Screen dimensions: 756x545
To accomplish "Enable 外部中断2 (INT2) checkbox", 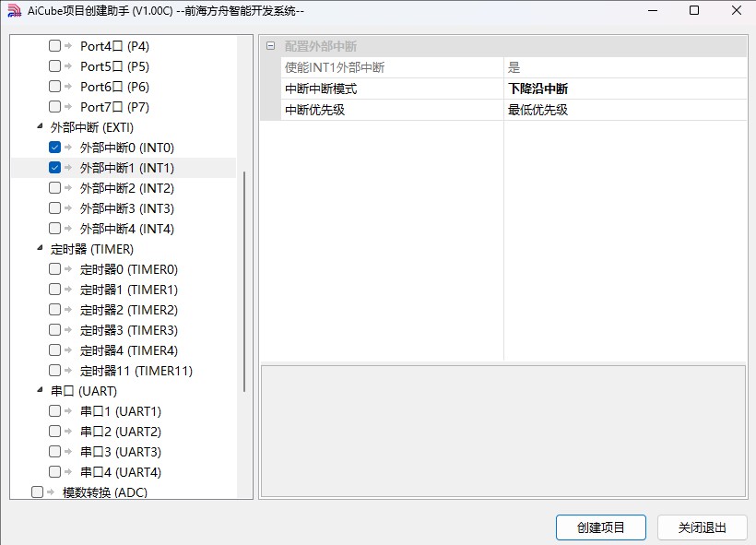I will pos(55,187).
